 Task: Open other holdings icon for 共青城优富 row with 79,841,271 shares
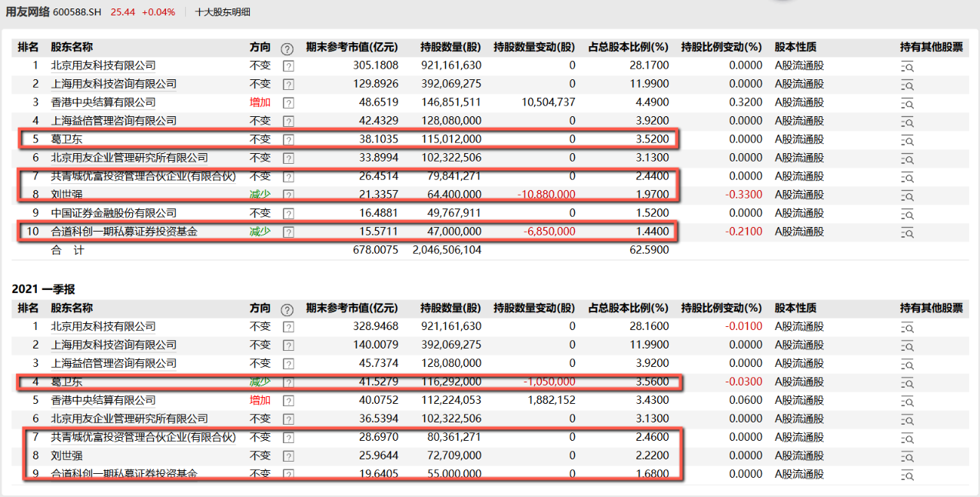pos(907,177)
